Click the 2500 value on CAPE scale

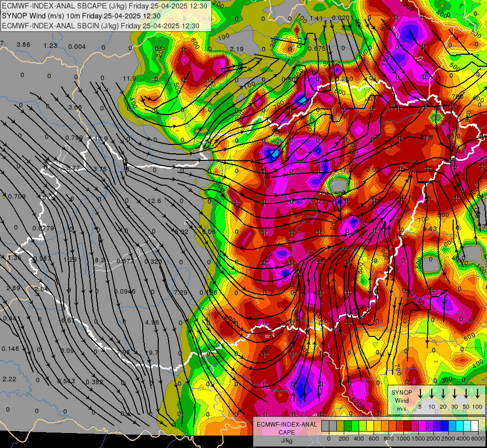click(448, 439)
